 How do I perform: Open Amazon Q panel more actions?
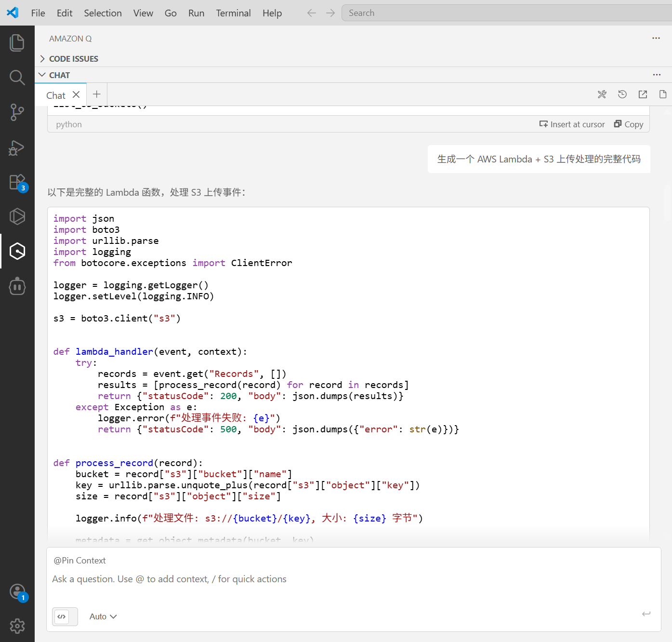coord(656,38)
